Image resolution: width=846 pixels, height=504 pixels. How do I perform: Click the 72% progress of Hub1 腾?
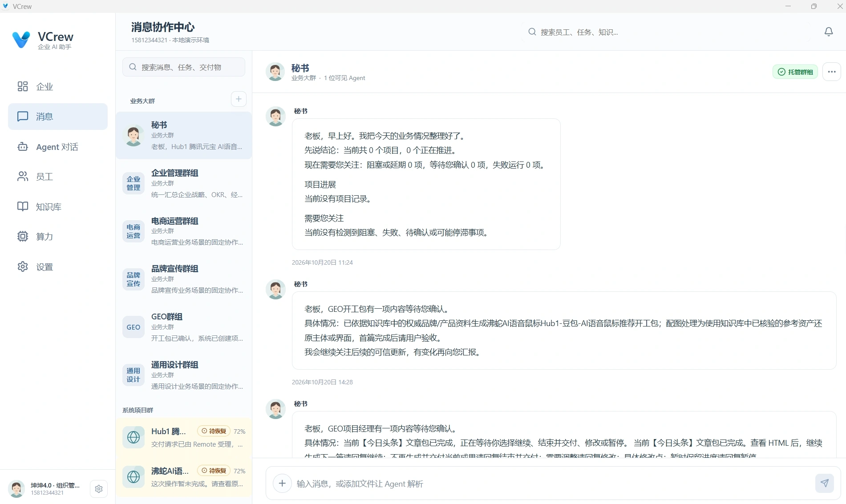coord(239,431)
